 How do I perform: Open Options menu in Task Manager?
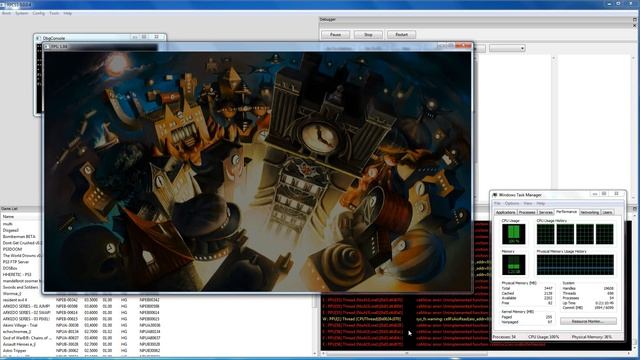[x=512, y=203]
